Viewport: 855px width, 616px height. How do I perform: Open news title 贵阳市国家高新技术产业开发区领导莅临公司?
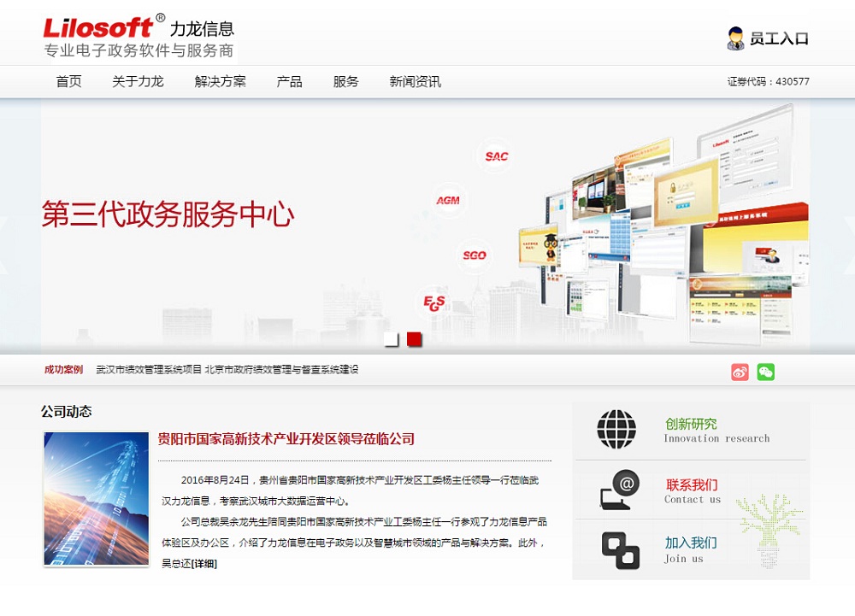coord(286,439)
